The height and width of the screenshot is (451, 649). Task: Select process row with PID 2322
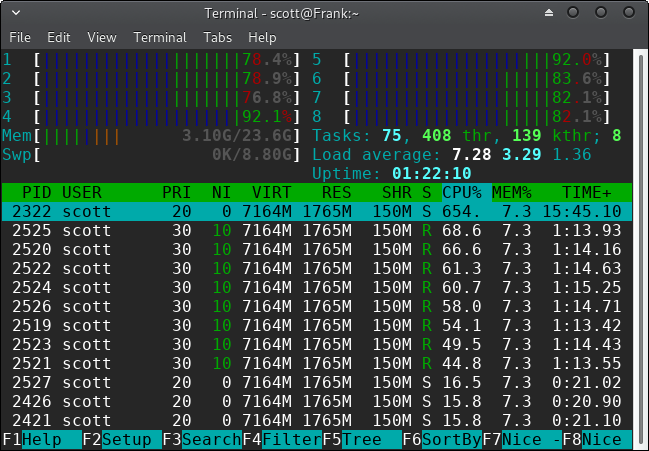click(x=317, y=211)
